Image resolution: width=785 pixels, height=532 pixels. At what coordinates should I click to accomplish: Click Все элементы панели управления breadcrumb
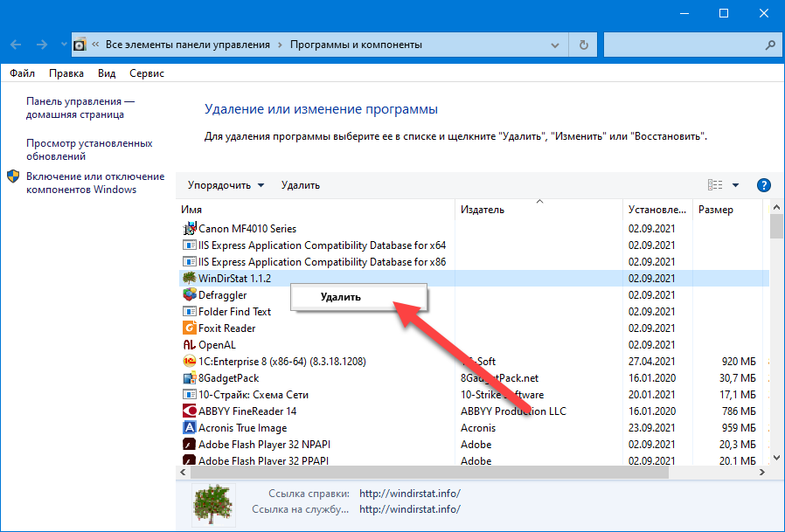(188, 45)
